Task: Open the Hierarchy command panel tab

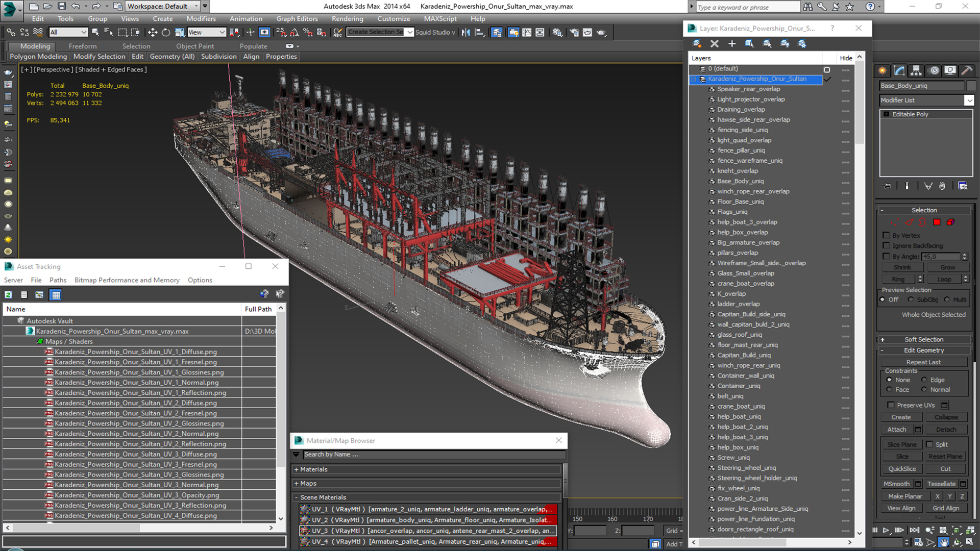Action: point(916,70)
